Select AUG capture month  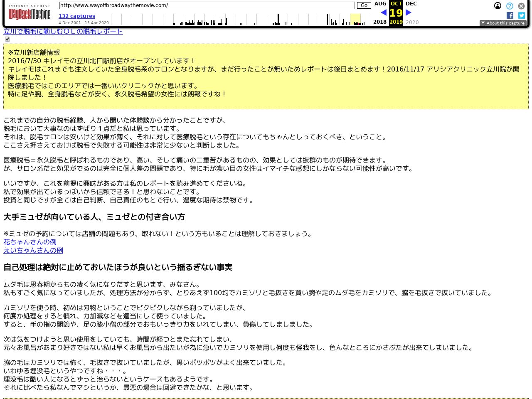[x=380, y=4]
